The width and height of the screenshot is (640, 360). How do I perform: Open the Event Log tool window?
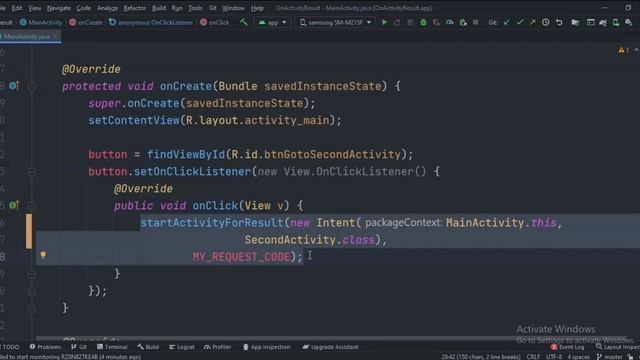point(567,347)
